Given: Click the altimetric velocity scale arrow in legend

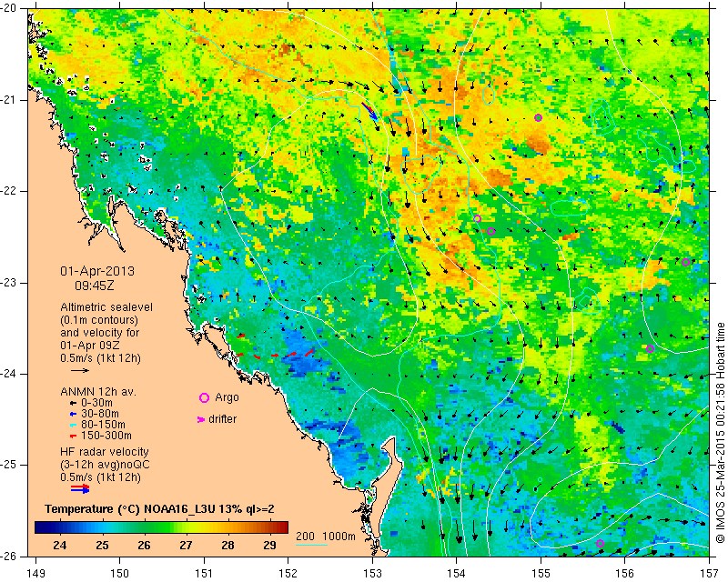Looking at the screenshot, I should pos(80,370).
